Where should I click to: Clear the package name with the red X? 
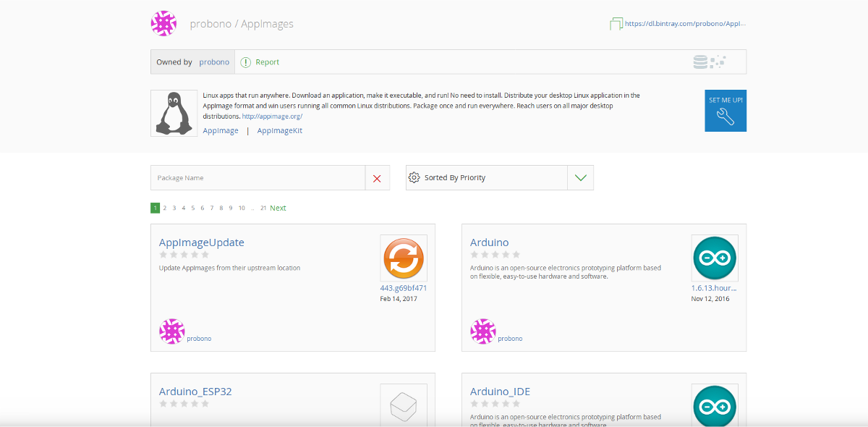(377, 178)
